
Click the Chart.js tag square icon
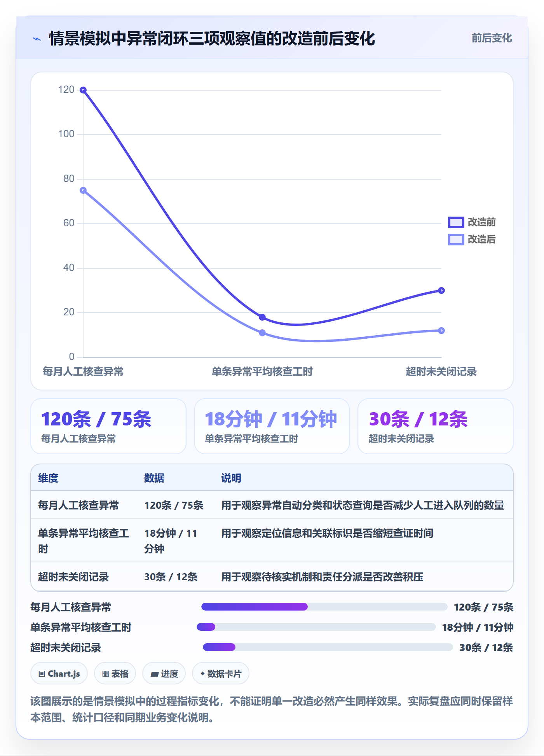coord(42,674)
